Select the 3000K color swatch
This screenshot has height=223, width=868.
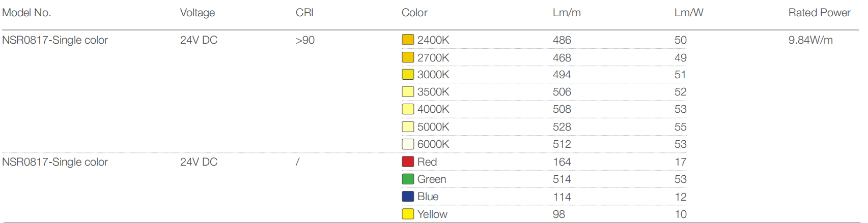(x=408, y=75)
